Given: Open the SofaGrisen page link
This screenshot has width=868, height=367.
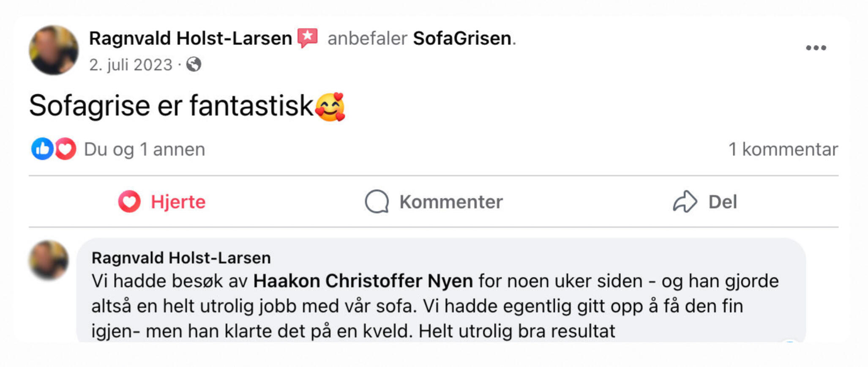Looking at the screenshot, I should tap(462, 38).
